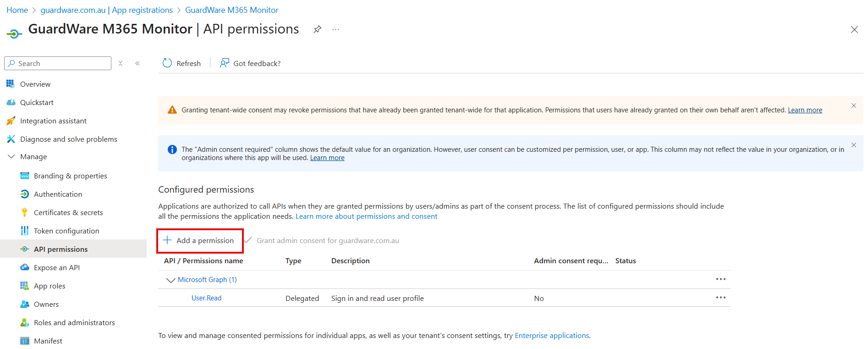Go to Certificates & secrets
868x349 pixels.
coord(68,213)
